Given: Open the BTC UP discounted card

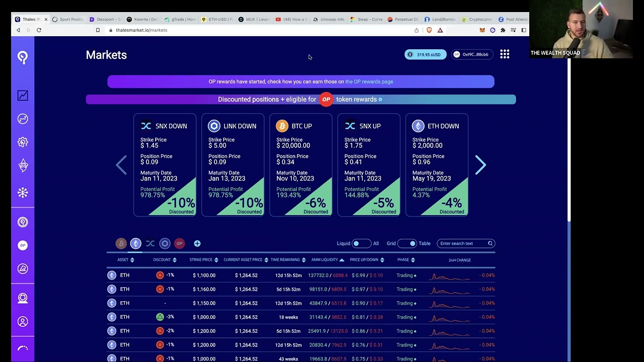Looking at the screenshot, I should 301,165.
